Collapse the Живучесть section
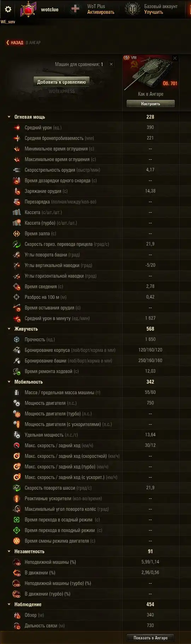 [9, 329]
